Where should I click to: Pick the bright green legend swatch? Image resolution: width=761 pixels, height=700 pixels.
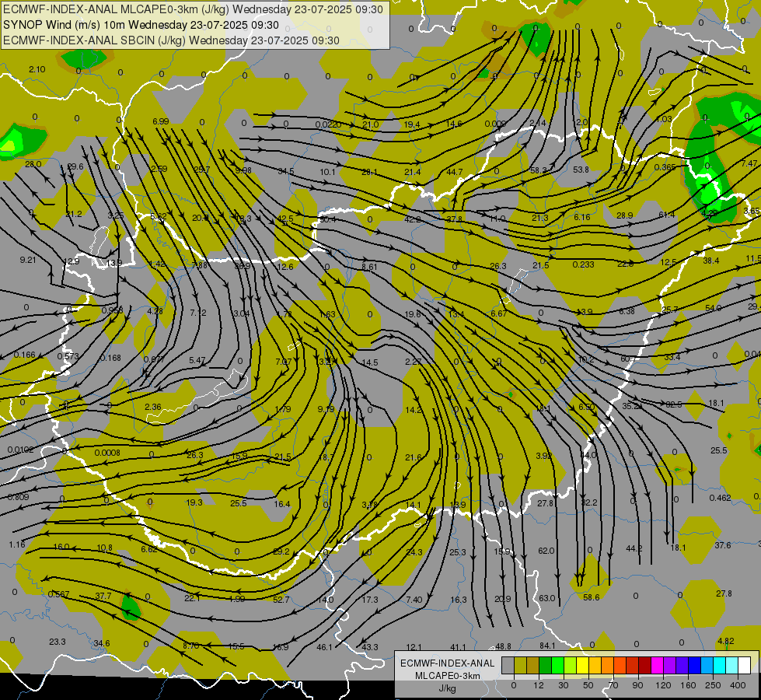tap(557, 666)
